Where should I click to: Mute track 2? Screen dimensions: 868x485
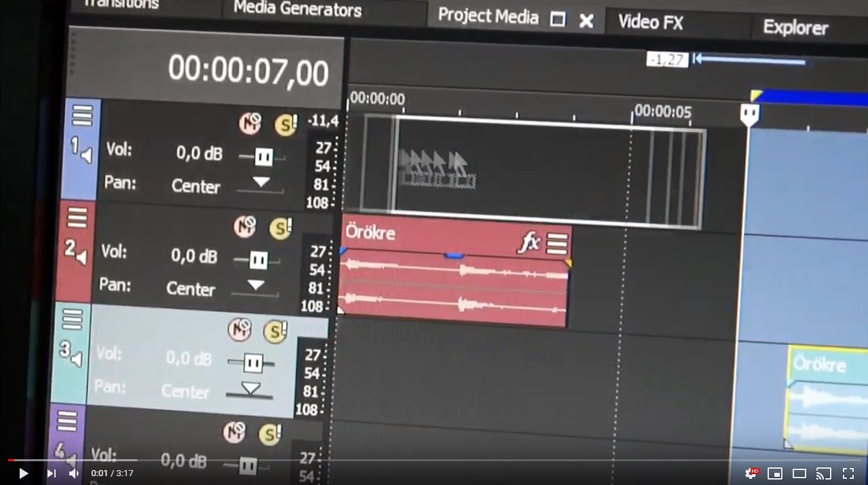pos(244,226)
